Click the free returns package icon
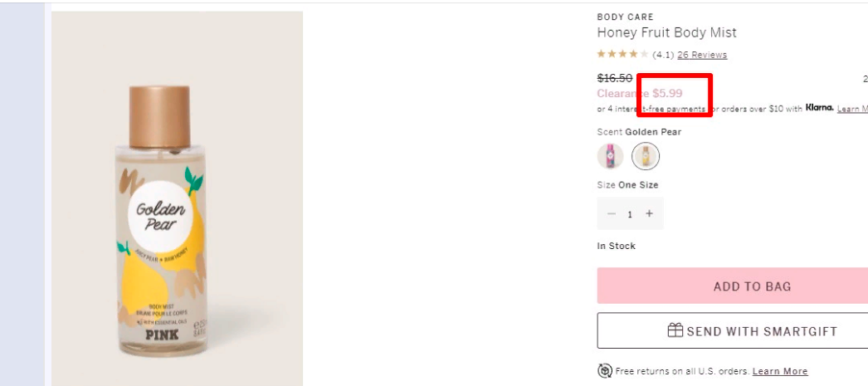The width and height of the screenshot is (868, 386). pyautogui.click(x=604, y=370)
